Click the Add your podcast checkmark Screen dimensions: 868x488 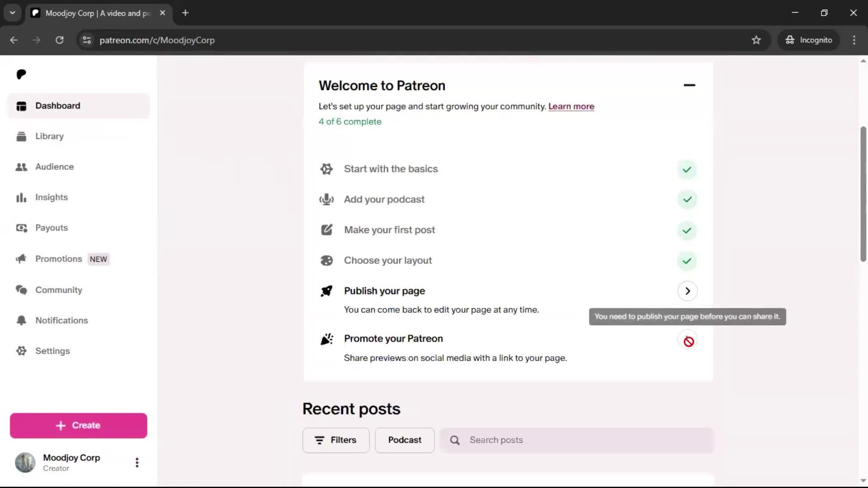(x=687, y=200)
